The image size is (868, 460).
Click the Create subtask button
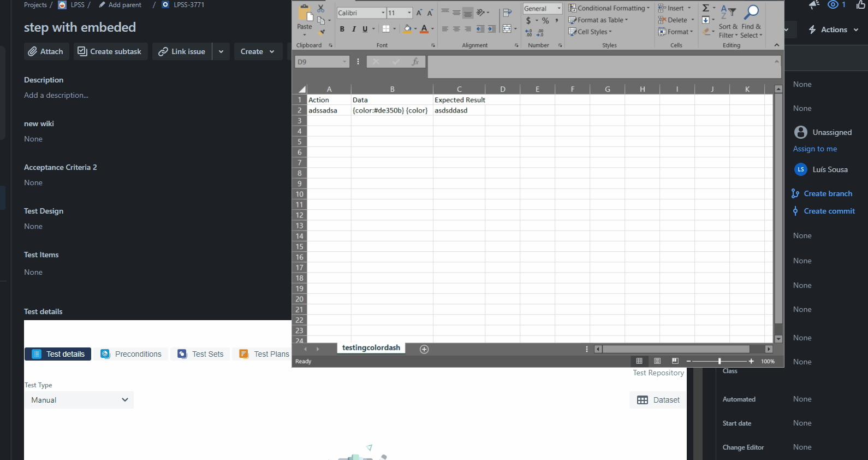[110, 51]
